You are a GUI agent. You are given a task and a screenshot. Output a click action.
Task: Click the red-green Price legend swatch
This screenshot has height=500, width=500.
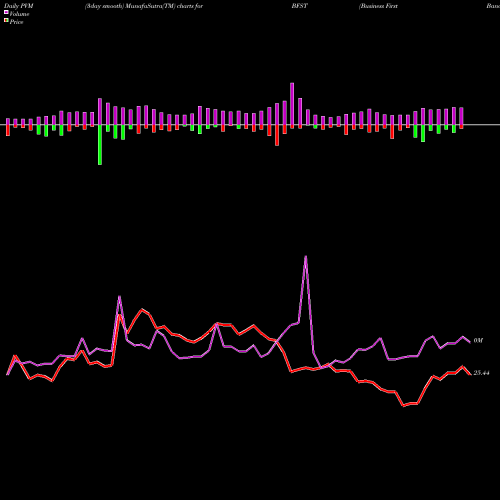(x=6, y=21)
